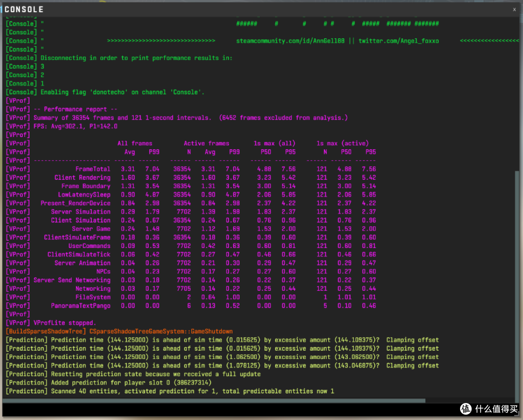Click the 'All frames' column header
Viewport: 523px width, 420px height.
tap(135, 143)
